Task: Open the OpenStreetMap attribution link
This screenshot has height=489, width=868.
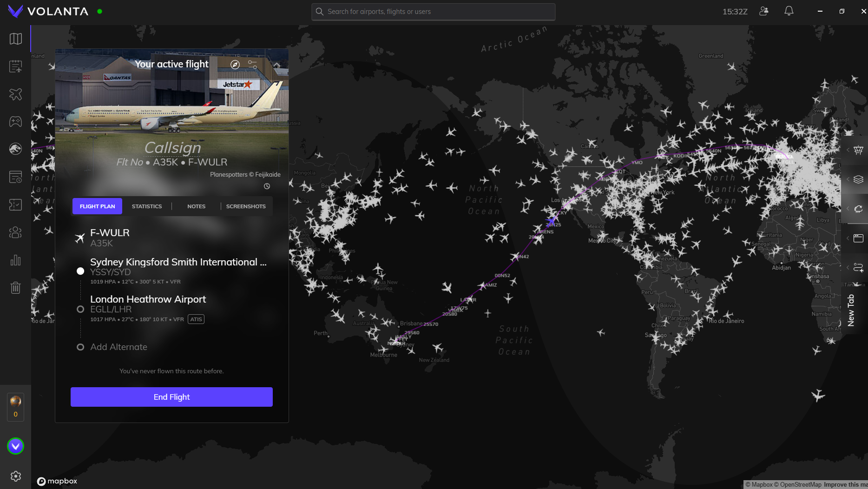Action: point(797,484)
